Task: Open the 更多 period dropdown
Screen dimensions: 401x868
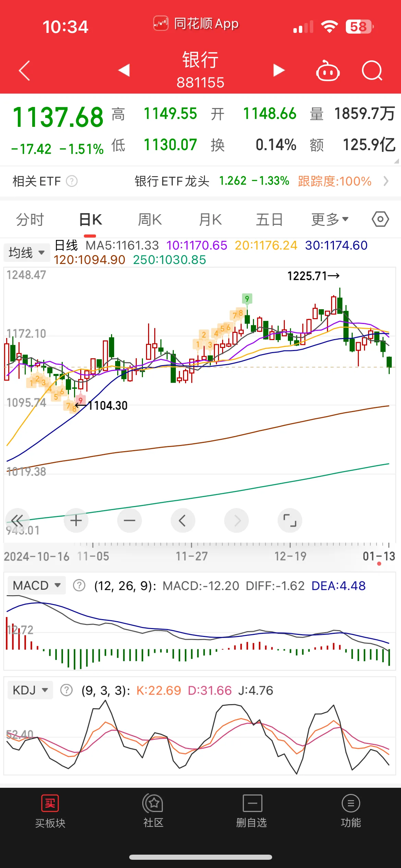Action: tap(330, 219)
